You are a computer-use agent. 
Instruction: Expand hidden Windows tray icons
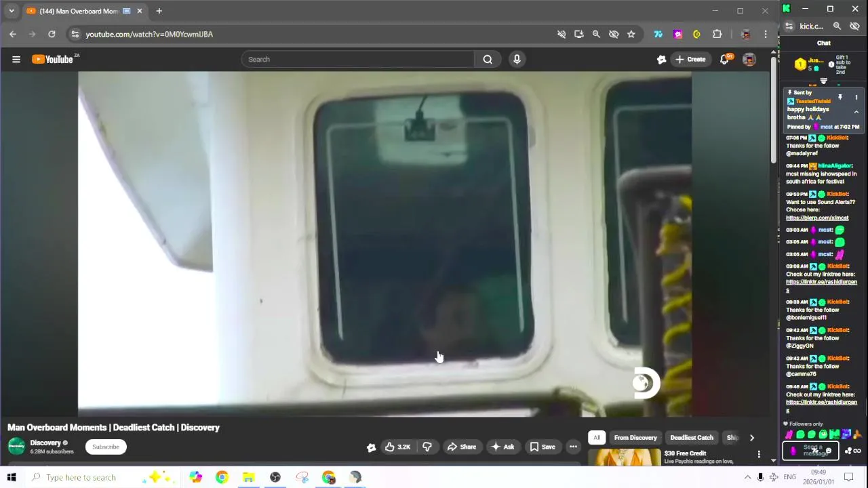pyautogui.click(x=747, y=477)
